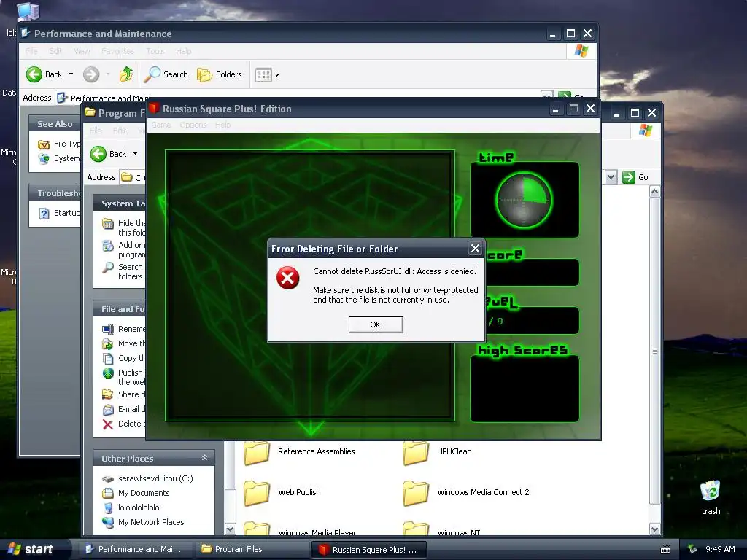Click Startup troubleshooter help icon
Image resolution: width=747 pixels, height=560 pixels.
coord(44,214)
